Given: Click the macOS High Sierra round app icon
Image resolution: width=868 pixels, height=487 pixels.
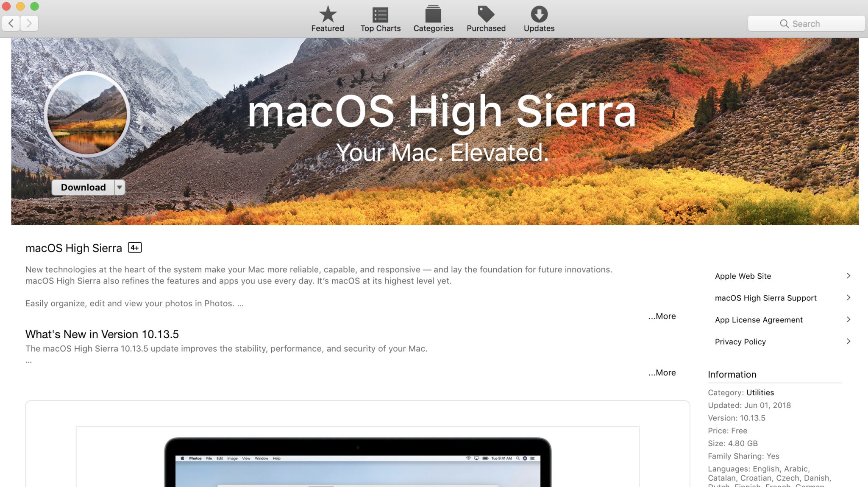Looking at the screenshot, I should pos(87,114).
